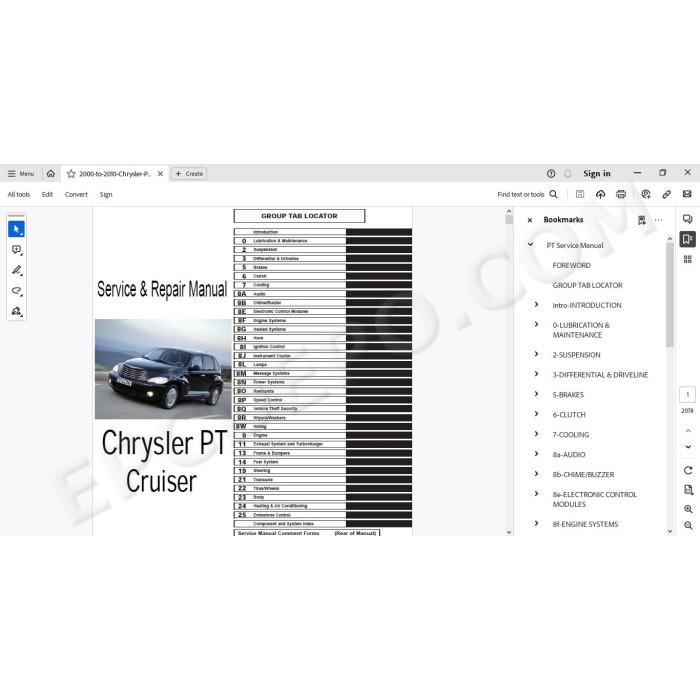
Task: Open Bookmarks panel options ellipsis
Action: (658, 220)
